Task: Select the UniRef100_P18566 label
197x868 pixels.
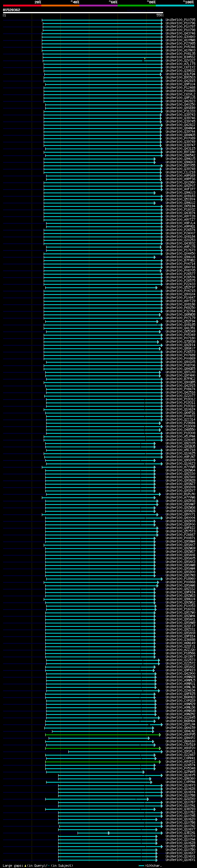Action: (180, 653)
